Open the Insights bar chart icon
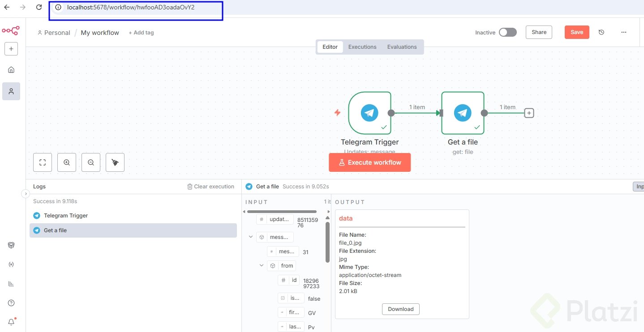Viewport: 644px width, 332px height. [x=11, y=284]
